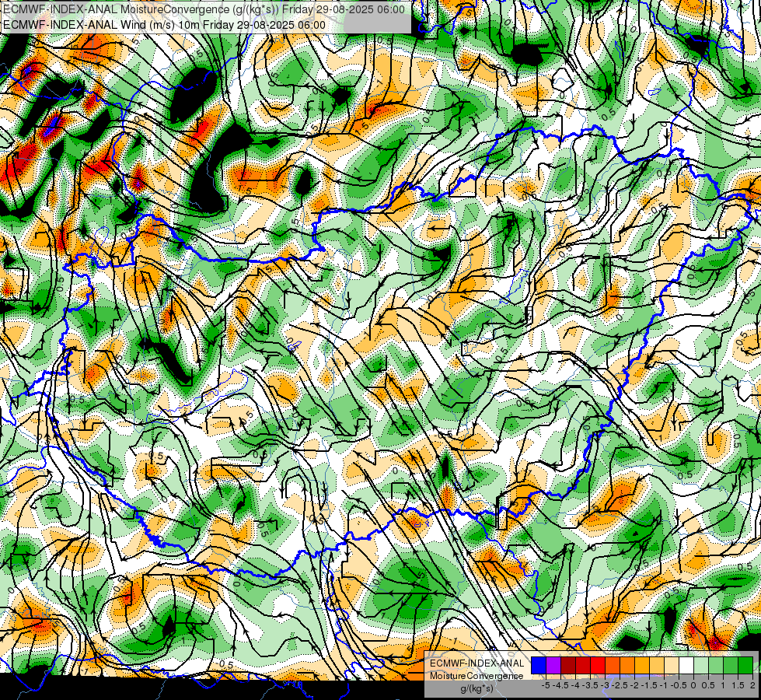
Task: Click the blue swatch in the legend
Action: tap(539, 665)
